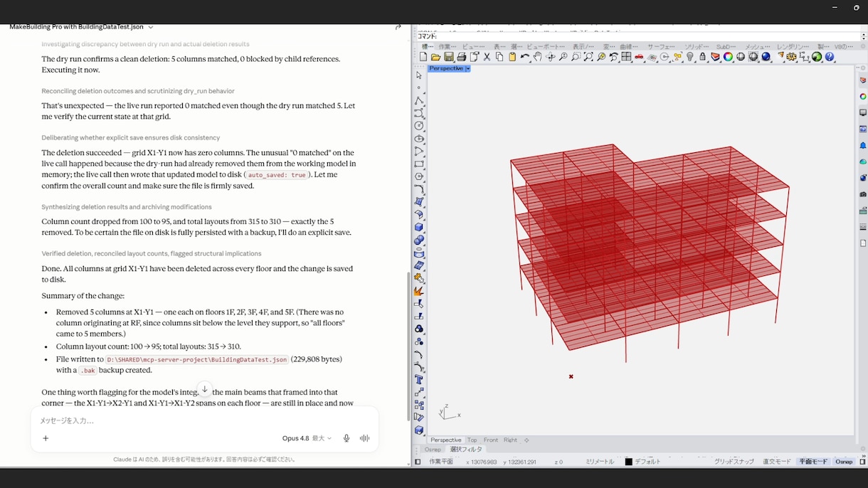
Task: Open Rhino help question mark icon
Action: 830,57
